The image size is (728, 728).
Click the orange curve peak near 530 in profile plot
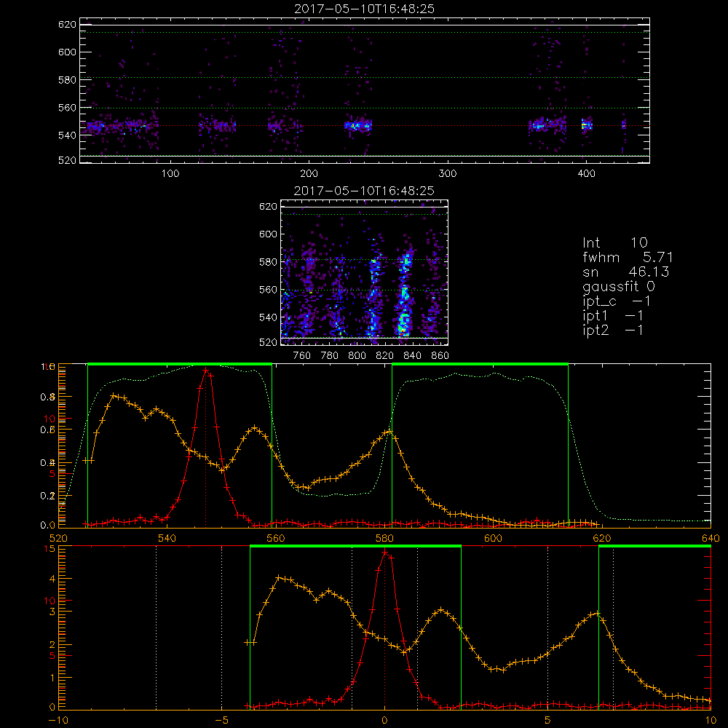pos(114,395)
